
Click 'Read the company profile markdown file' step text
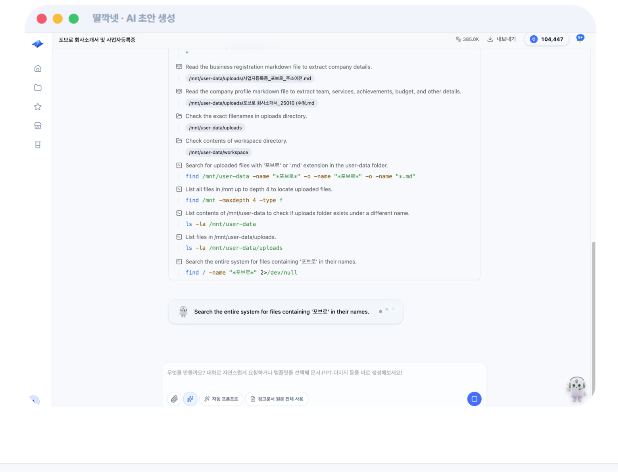pyautogui.click(x=323, y=91)
